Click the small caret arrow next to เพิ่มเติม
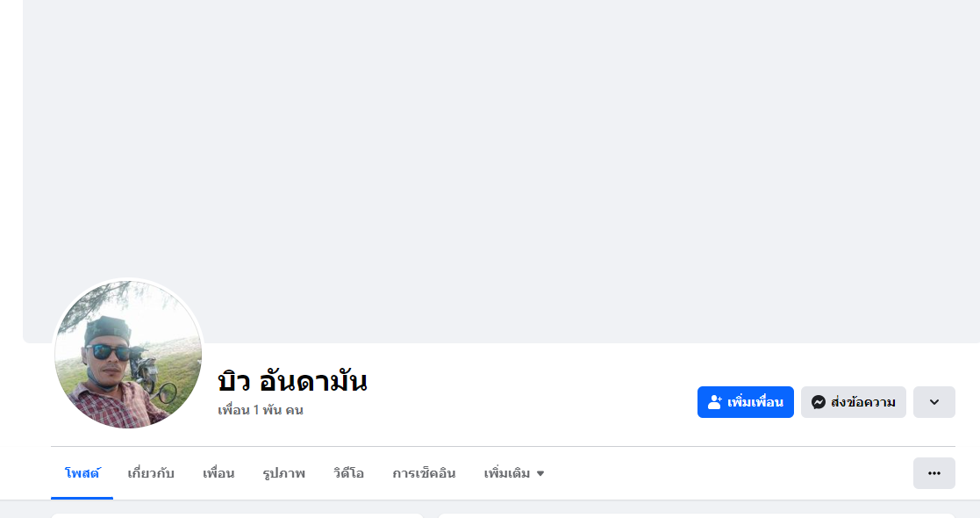The height and width of the screenshot is (518, 980). click(x=540, y=474)
